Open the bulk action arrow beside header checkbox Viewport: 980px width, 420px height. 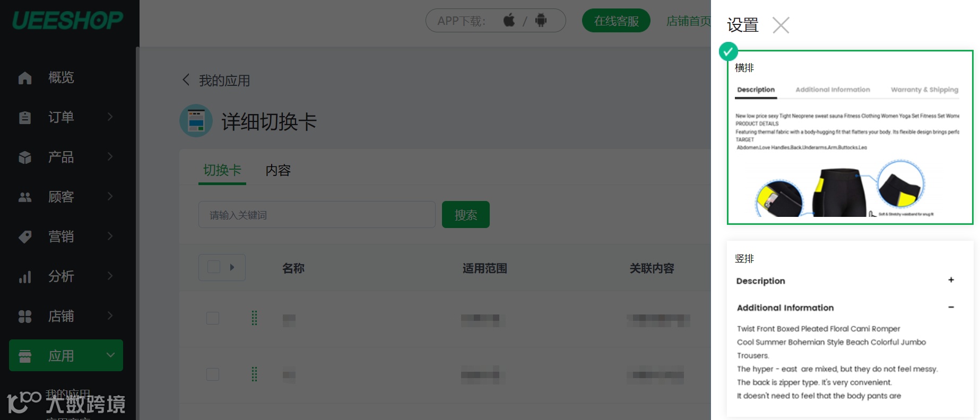232,267
